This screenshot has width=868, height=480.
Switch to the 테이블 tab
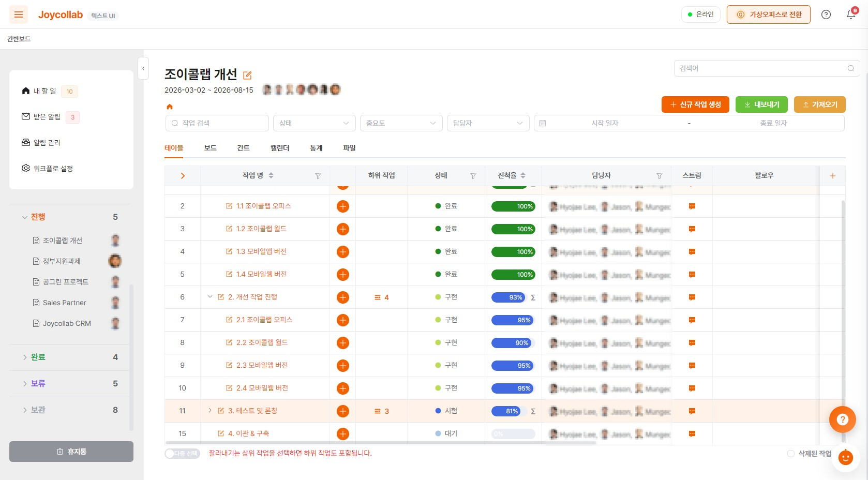[174, 148]
